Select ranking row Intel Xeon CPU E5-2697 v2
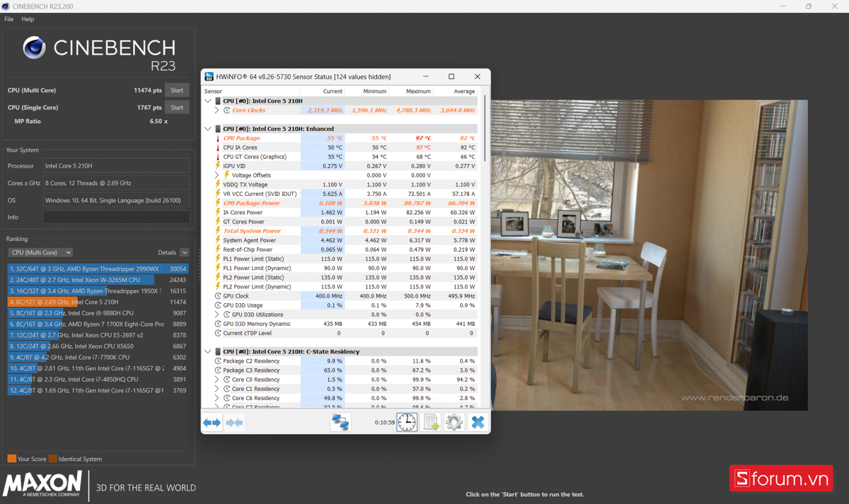 point(98,335)
